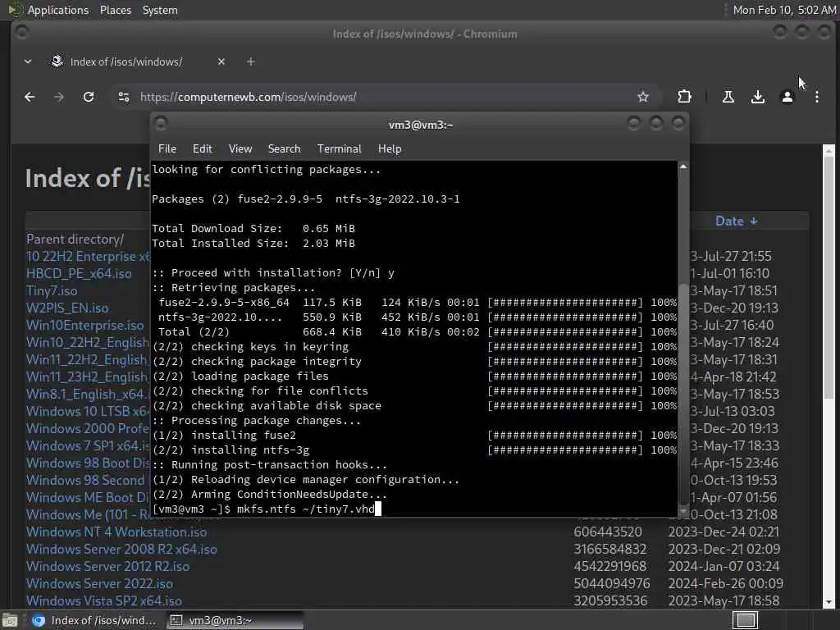Download Tiny7.iso from the listing
This screenshot has width=840, height=630.
52,291
